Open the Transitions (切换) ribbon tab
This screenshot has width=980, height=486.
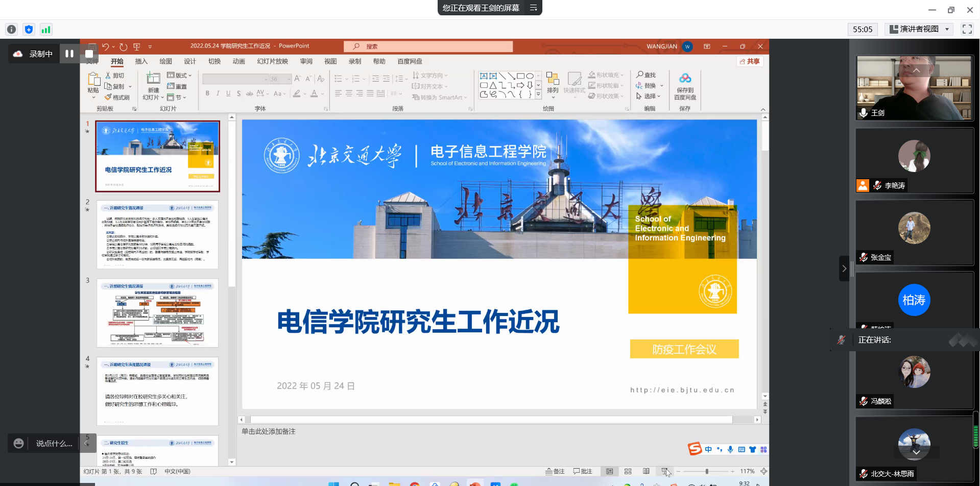pos(214,61)
